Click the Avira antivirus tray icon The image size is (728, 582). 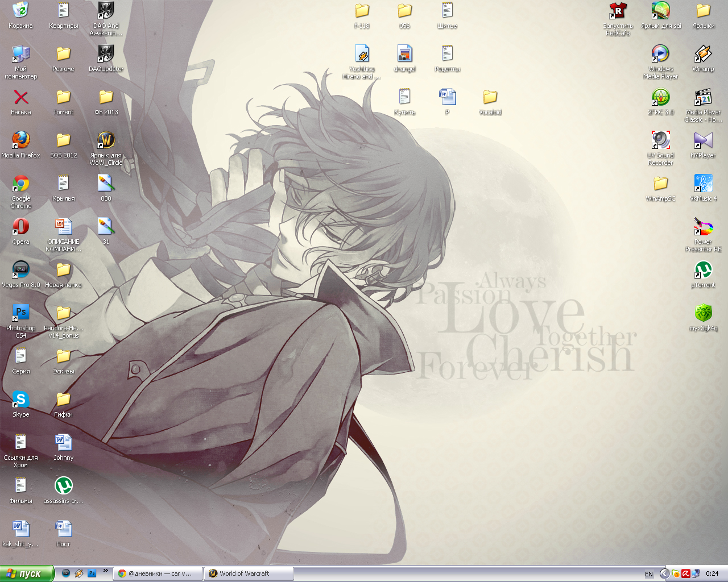pyautogui.click(x=685, y=573)
